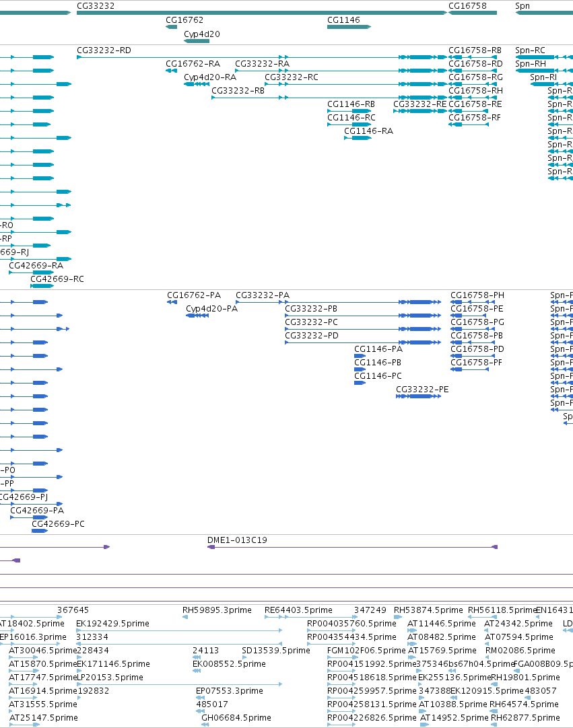The image size is (573, 728).
Task: Select transcript CG33232-RE
Action: (420, 111)
